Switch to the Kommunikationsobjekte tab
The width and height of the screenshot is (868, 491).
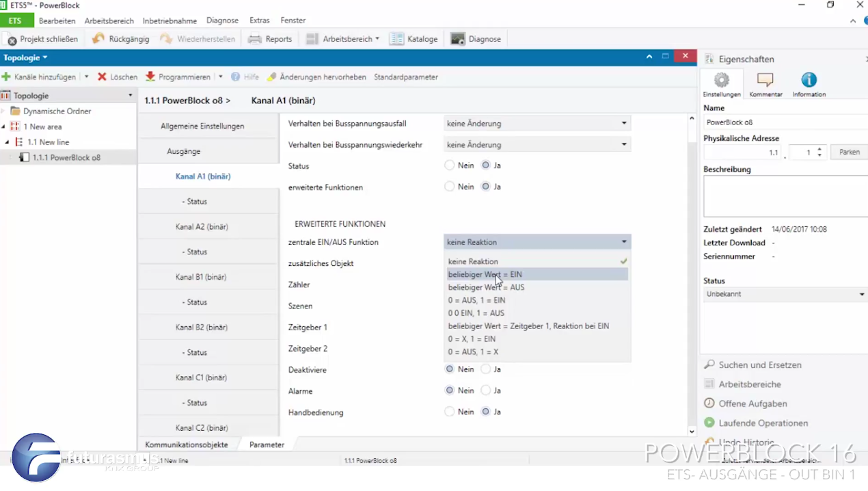click(186, 444)
